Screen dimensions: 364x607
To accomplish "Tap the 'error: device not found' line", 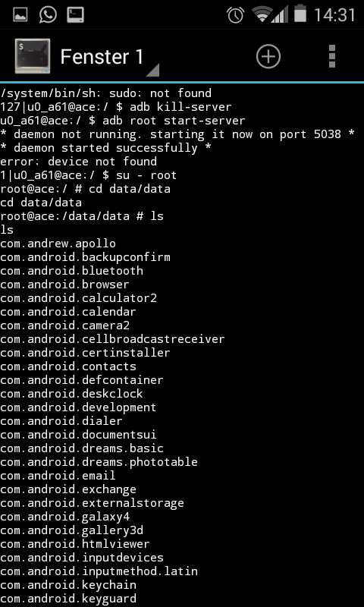I will tap(79, 162).
